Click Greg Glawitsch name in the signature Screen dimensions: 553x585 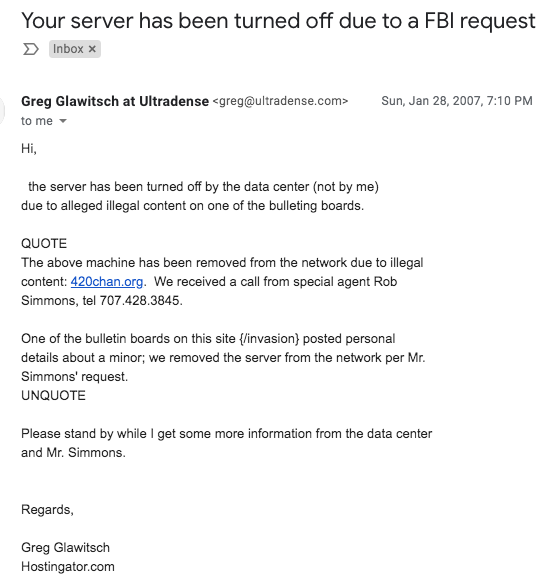[x=66, y=548]
